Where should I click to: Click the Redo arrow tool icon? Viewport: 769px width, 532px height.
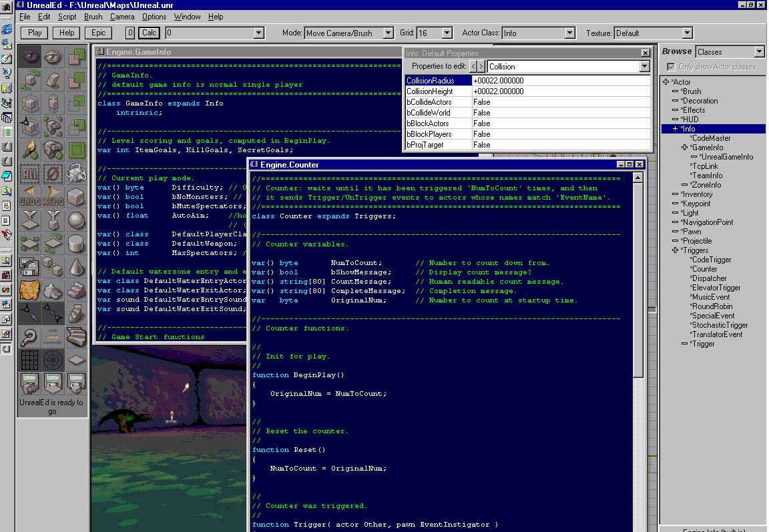(x=53, y=196)
